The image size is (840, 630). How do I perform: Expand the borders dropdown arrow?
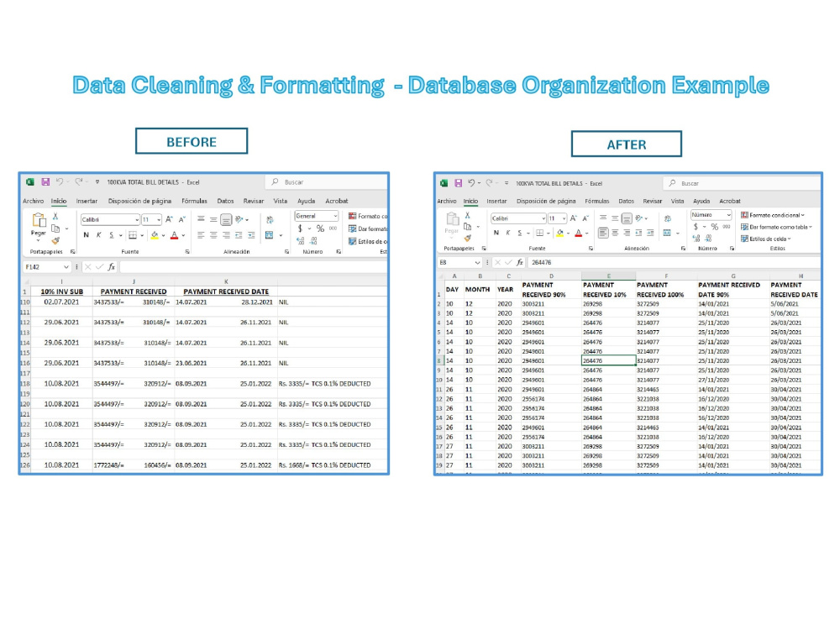pos(141,234)
